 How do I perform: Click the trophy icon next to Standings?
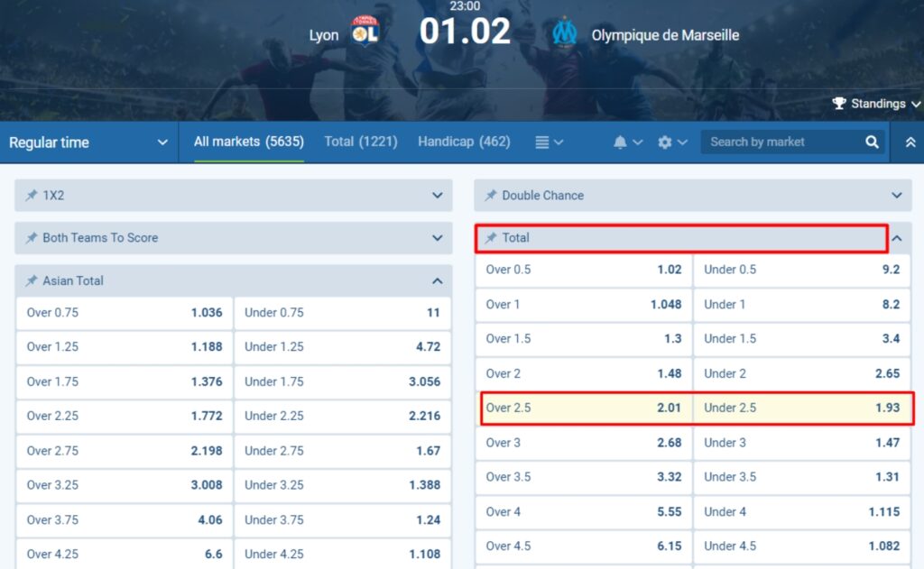[x=841, y=104]
